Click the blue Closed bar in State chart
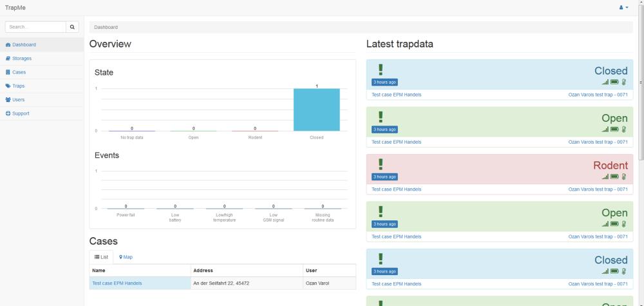644x306 pixels. pos(317,110)
